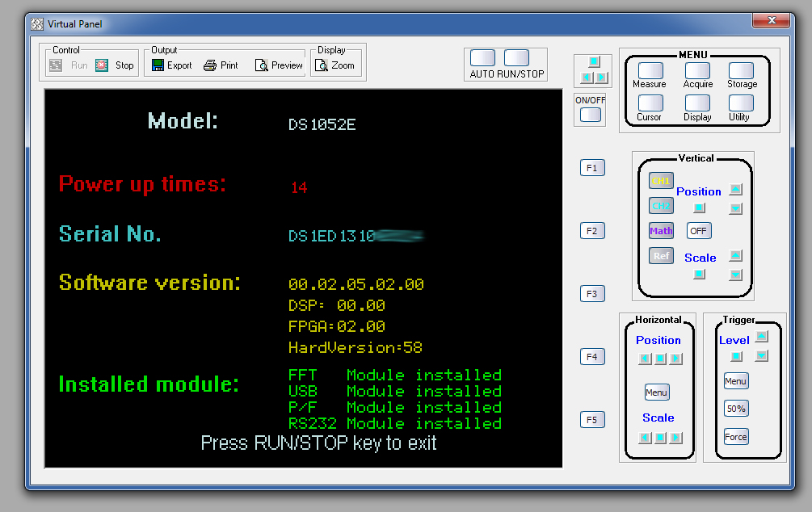Click the Vertical Position center knob button
This screenshot has width=812, height=512.
(x=699, y=208)
